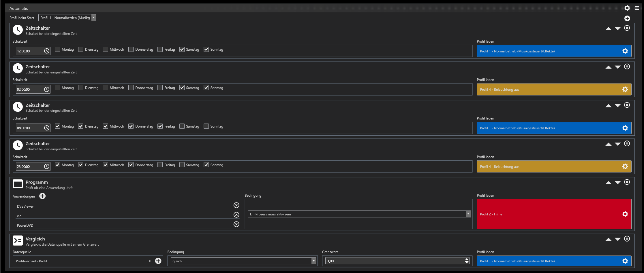
Task: Add data source next to Profilwechsel - Profil 1
Action: point(158,261)
